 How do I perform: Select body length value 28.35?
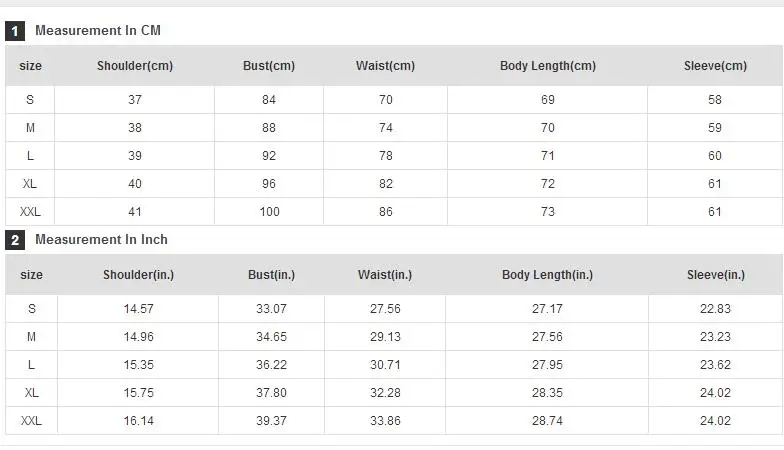click(x=548, y=392)
